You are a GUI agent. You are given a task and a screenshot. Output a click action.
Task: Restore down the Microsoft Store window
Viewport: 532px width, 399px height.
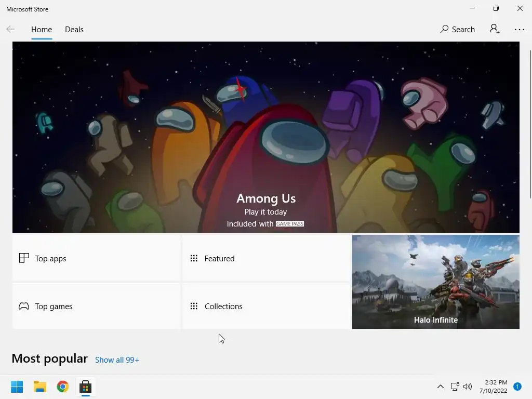click(496, 8)
